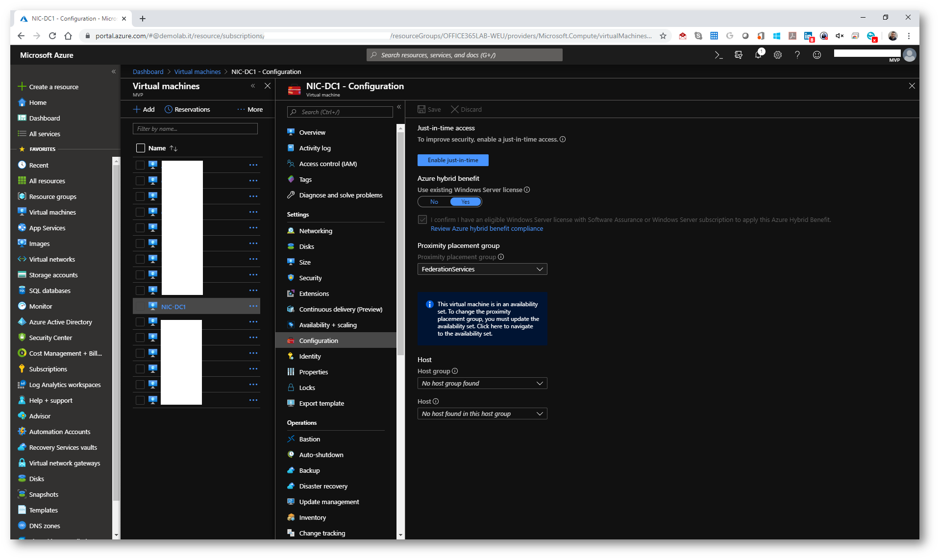
Task: Open Chrome's three-dot menu
Action: pyautogui.click(x=909, y=36)
